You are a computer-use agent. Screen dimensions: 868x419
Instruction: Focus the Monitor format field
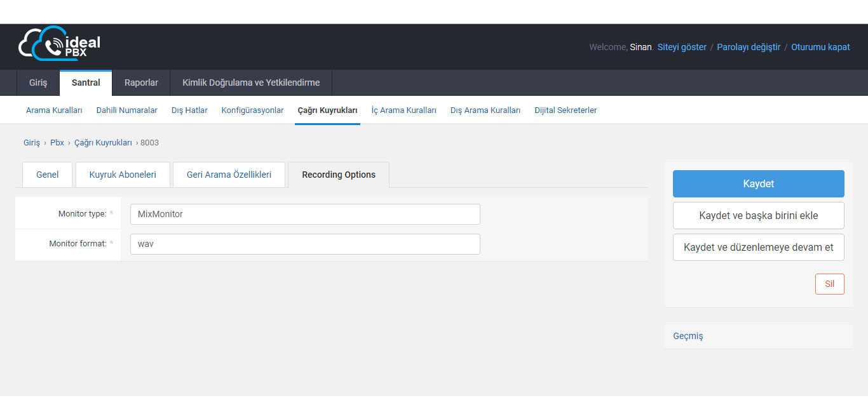pyautogui.click(x=305, y=244)
